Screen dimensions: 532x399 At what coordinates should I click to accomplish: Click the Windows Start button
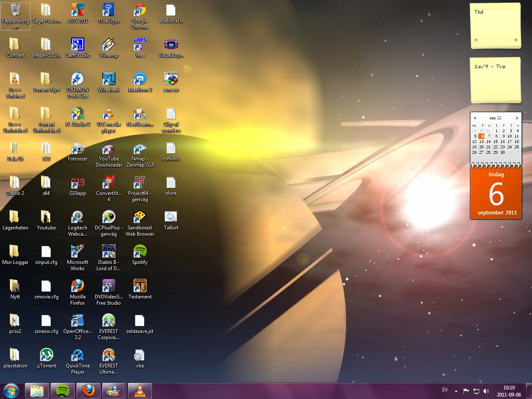point(11,391)
